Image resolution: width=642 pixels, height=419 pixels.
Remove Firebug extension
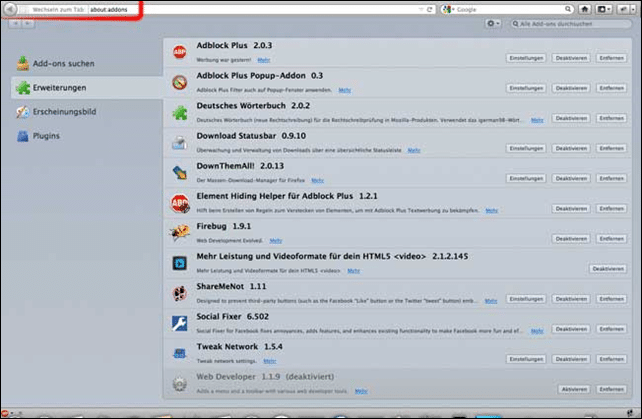click(611, 239)
